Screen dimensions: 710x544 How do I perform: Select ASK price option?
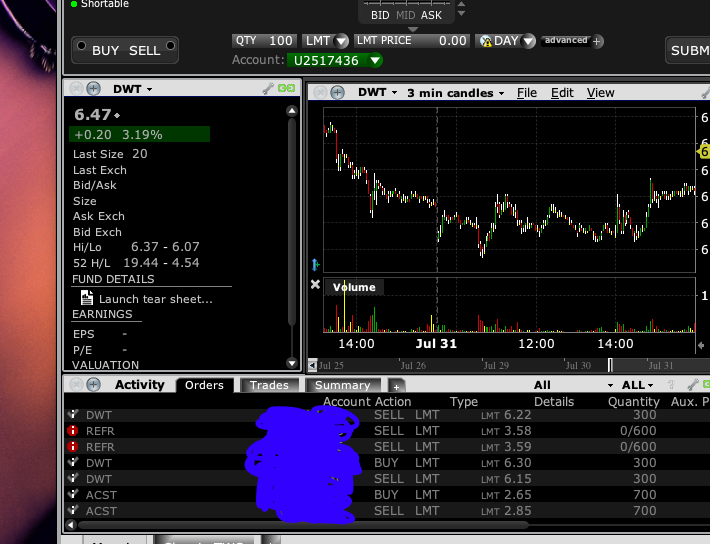tap(431, 15)
